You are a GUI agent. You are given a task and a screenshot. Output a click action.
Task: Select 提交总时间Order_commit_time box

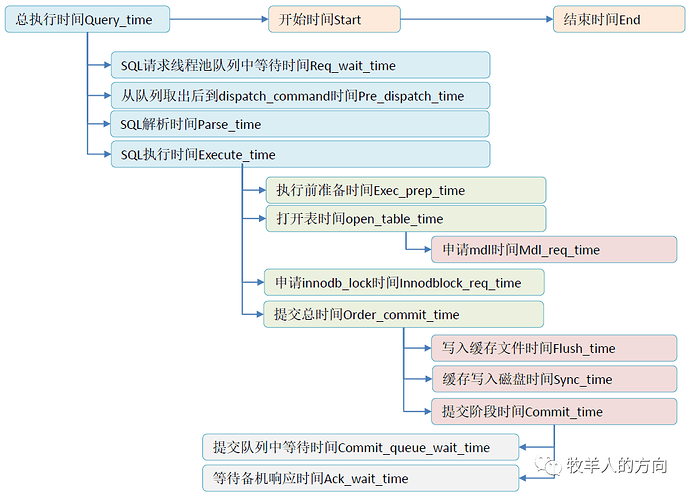point(405,314)
